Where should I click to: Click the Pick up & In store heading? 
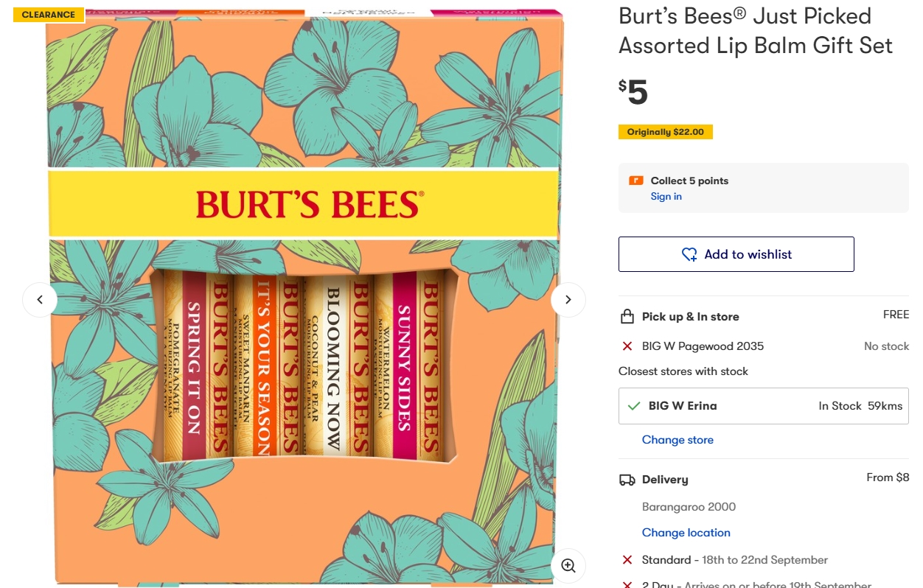pos(690,317)
